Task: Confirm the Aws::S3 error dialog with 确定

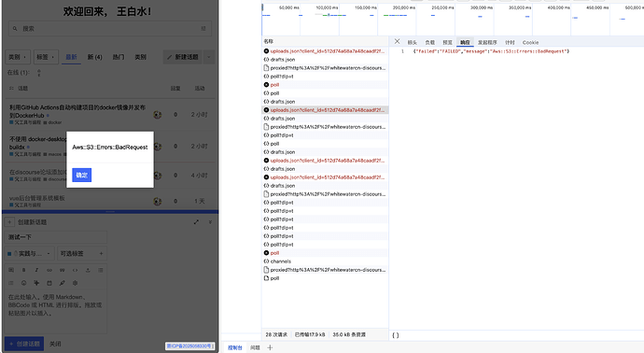Action: coord(82,175)
